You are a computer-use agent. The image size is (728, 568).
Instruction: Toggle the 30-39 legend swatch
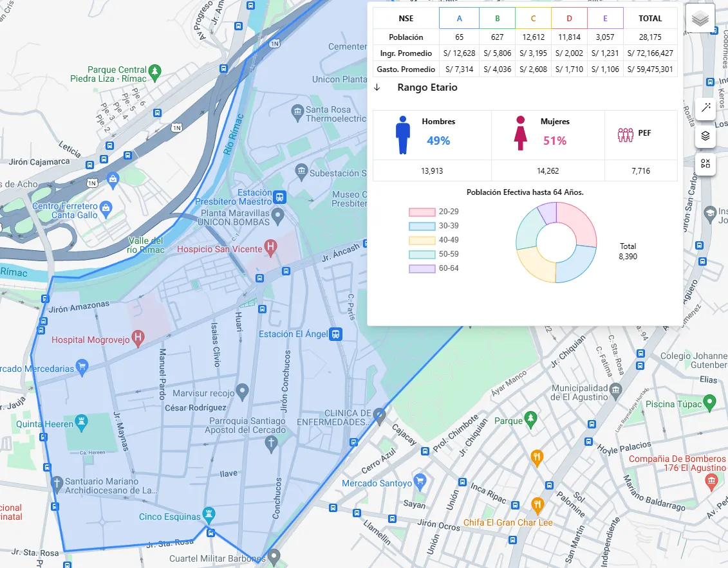[x=422, y=226]
